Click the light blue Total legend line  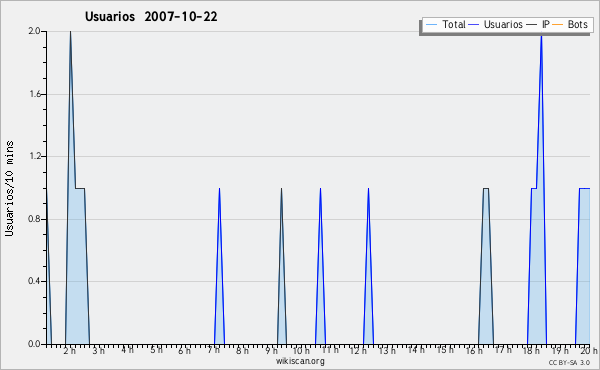(x=431, y=25)
